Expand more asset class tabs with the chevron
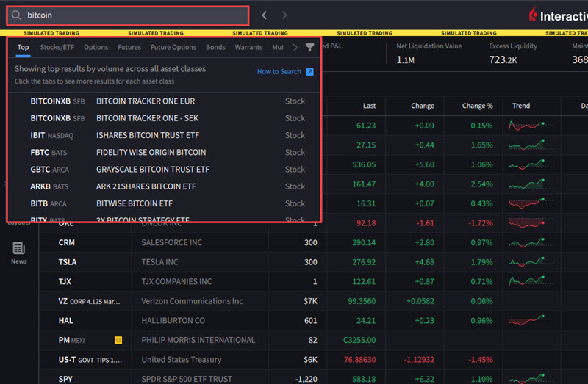Image resolution: width=588 pixels, height=384 pixels. pos(295,48)
